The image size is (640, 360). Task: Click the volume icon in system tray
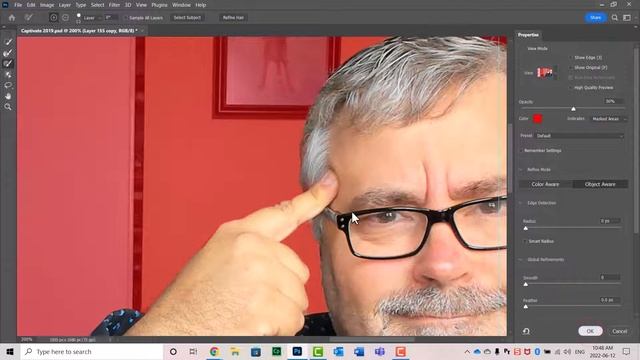[x=567, y=351]
